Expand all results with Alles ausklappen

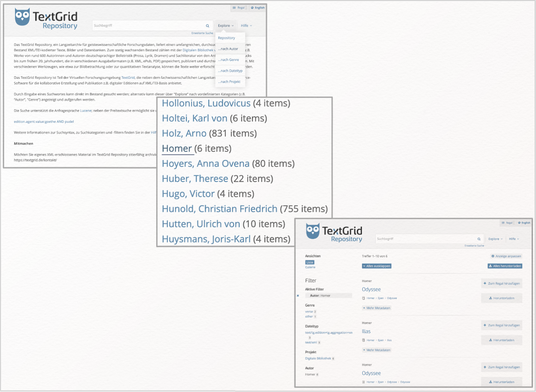[376, 266]
